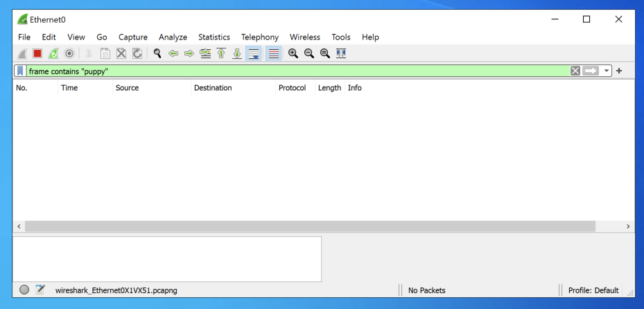Toggle packet colorization rules

(x=274, y=53)
